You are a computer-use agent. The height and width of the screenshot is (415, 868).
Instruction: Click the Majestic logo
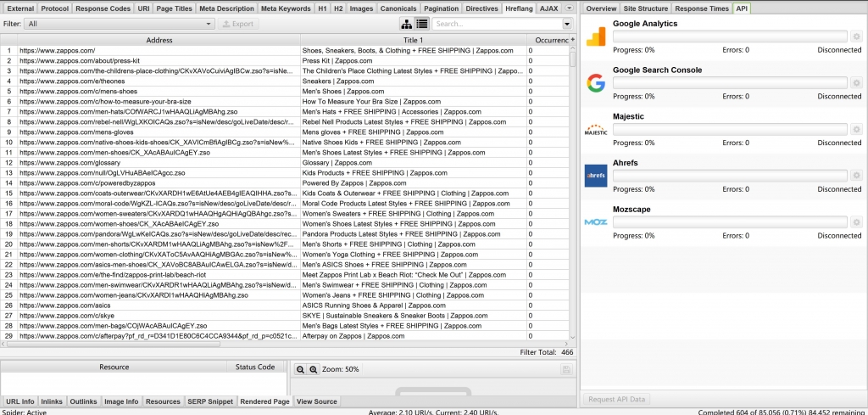(596, 130)
